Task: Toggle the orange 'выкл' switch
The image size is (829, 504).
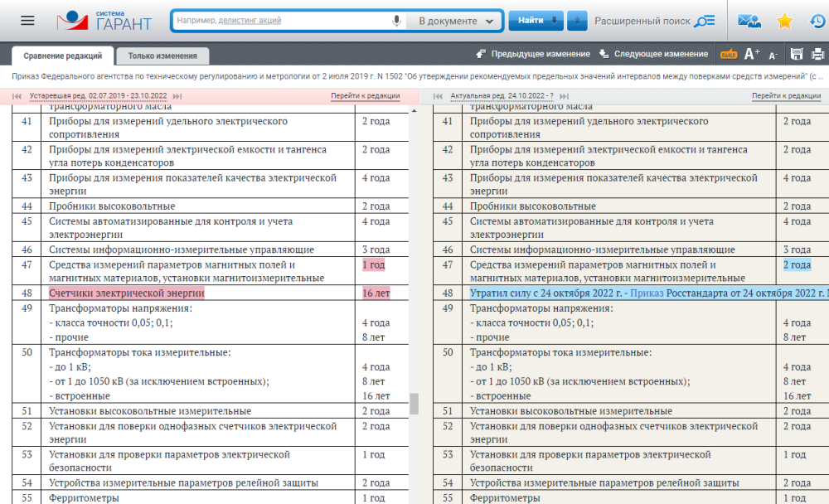Action: [x=729, y=55]
